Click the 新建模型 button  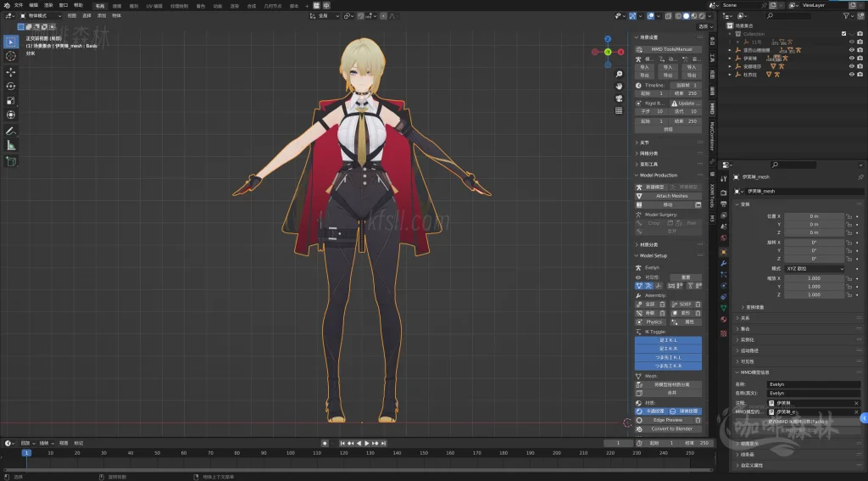(652, 187)
